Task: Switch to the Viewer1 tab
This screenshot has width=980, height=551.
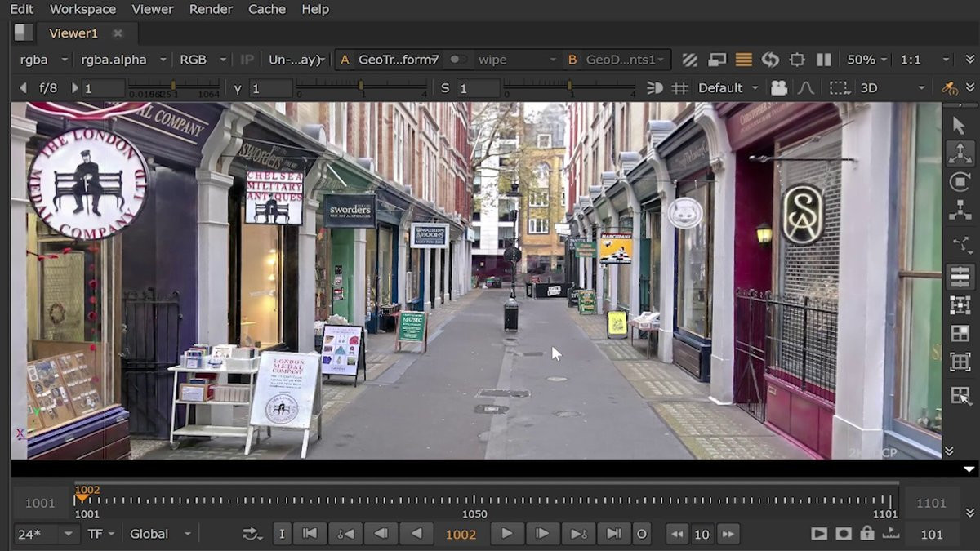Action: (x=73, y=33)
